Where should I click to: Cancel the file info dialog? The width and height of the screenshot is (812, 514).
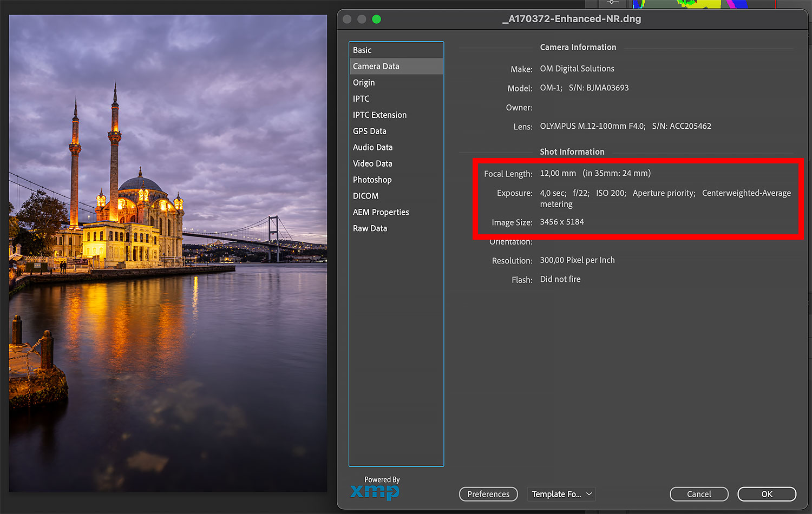point(699,494)
